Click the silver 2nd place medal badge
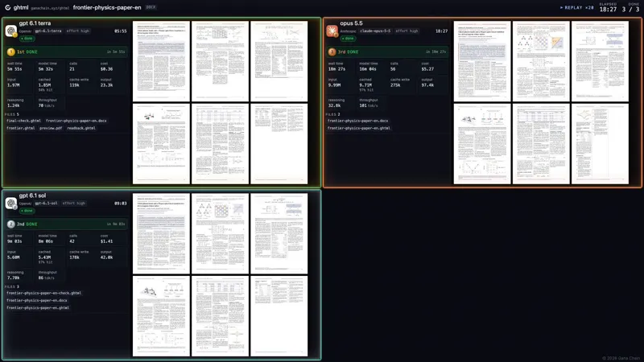 click(11, 224)
